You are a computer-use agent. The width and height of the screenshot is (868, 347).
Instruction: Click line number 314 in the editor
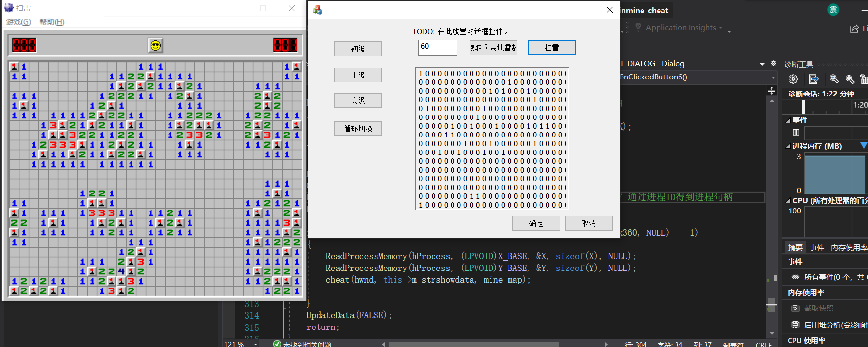coord(252,316)
